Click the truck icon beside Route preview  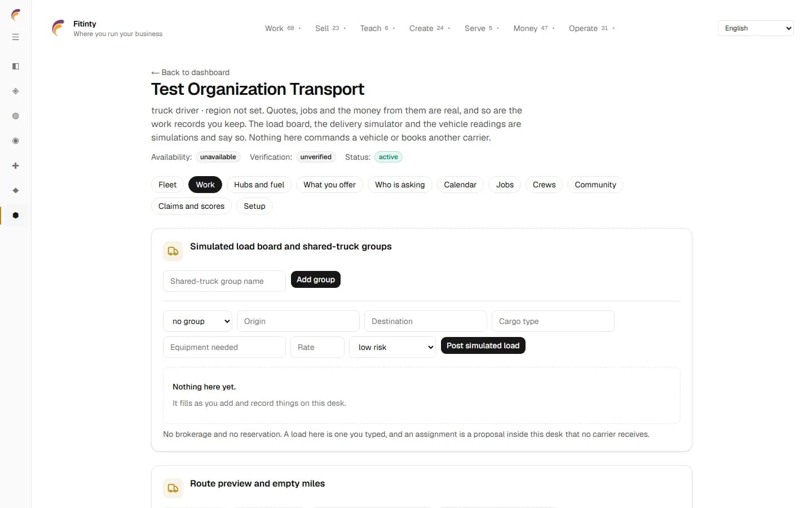[x=173, y=488]
